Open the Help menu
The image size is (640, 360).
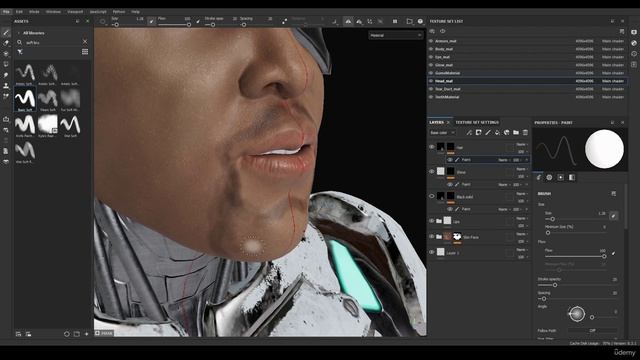[136, 12]
